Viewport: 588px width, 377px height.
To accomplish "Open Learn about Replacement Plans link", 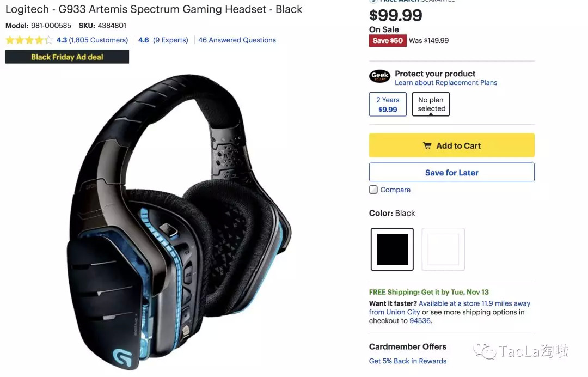I will tap(446, 82).
